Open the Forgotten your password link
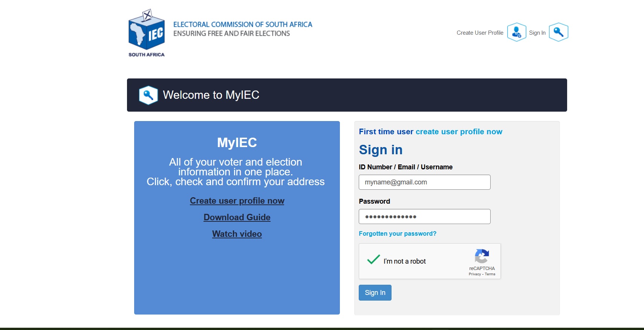Screen dimensions: 644x330 coord(397,233)
